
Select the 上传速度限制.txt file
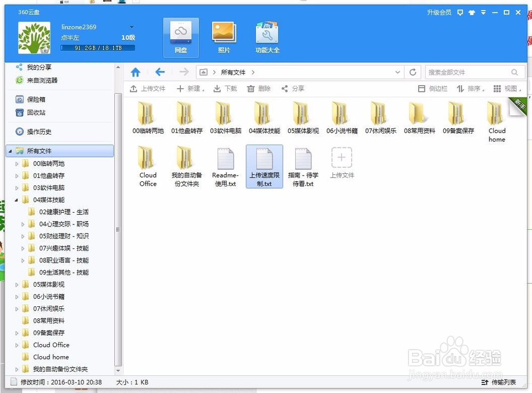(x=264, y=166)
